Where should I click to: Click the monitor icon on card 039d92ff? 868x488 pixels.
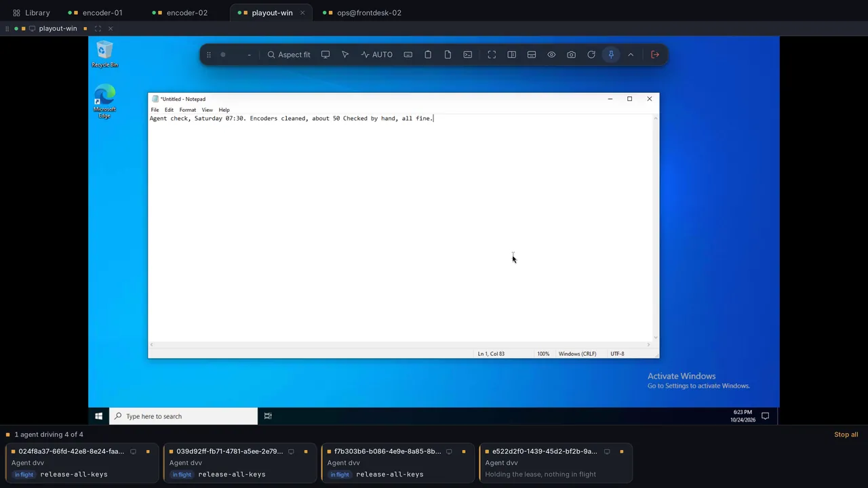coord(291,451)
